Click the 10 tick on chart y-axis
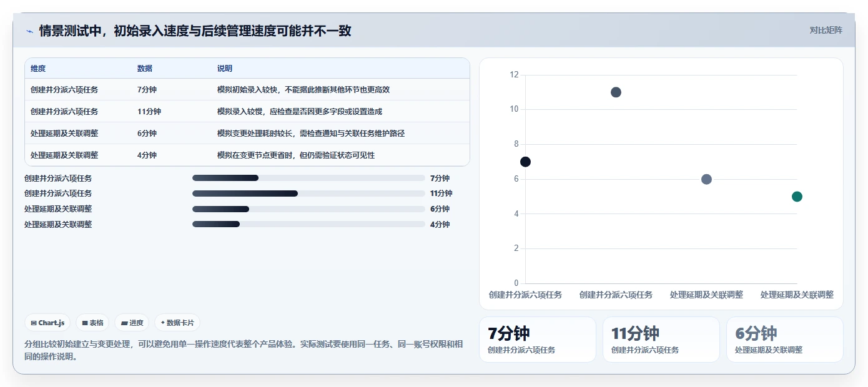The height and width of the screenshot is (387, 868). pos(514,109)
